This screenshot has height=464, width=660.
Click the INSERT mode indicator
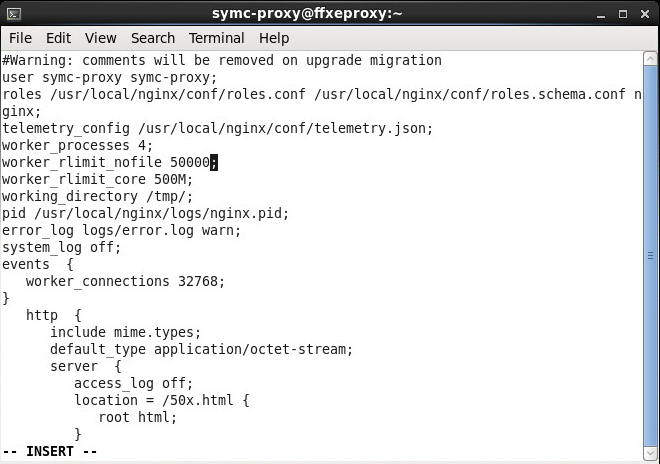click(x=50, y=451)
